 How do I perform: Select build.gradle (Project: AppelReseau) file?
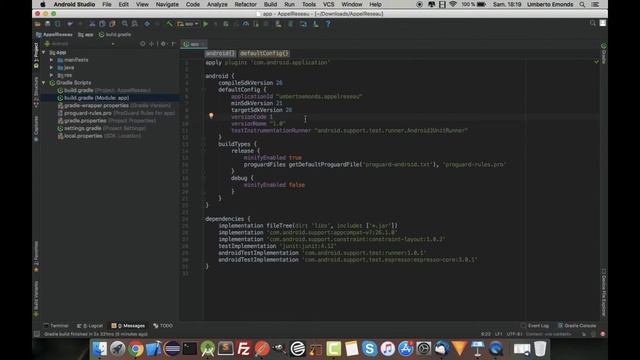(104, 90)
